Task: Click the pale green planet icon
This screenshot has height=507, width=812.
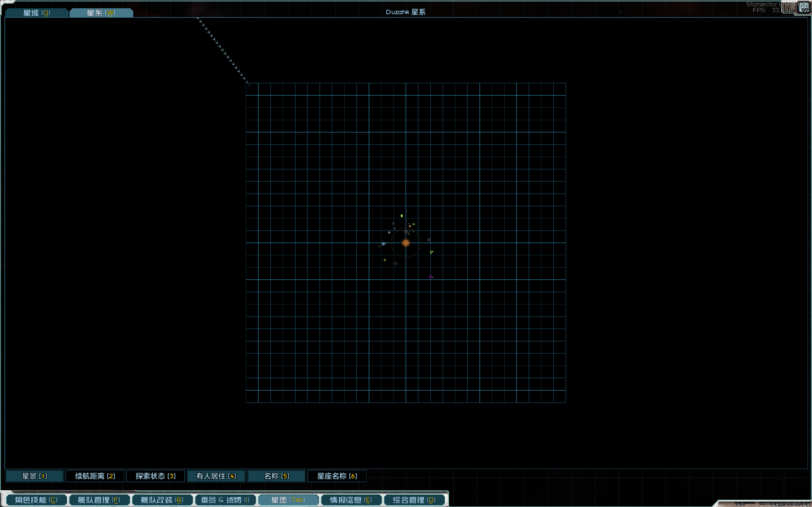Action: 389,232
